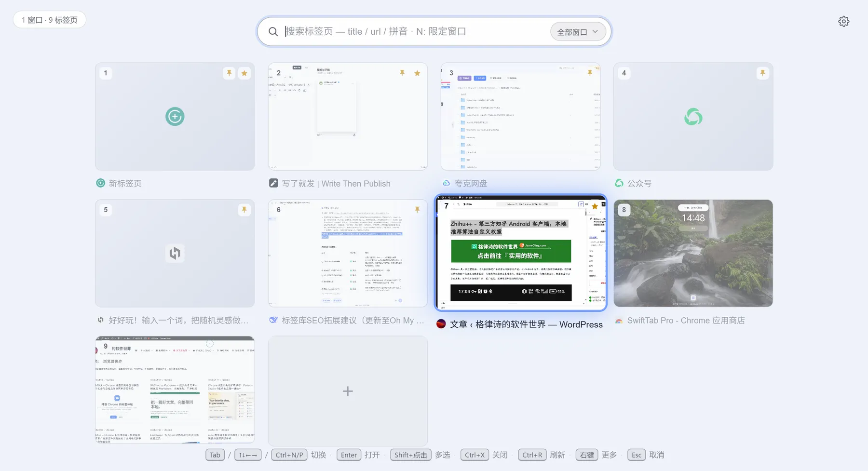Click the empty new-tab placeholder card
868x471 pixels.
(348, 391)
